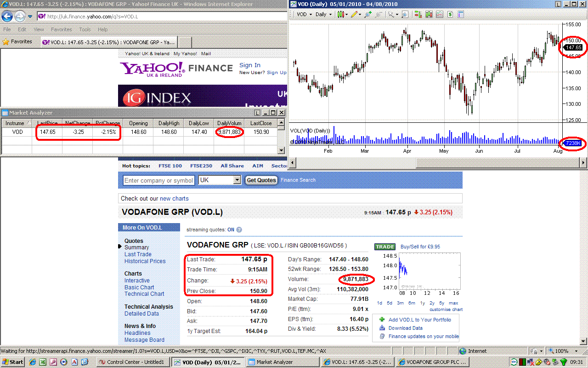Toggle streaming quotes ON link
The image size is (588, 368).
[231, 230]
